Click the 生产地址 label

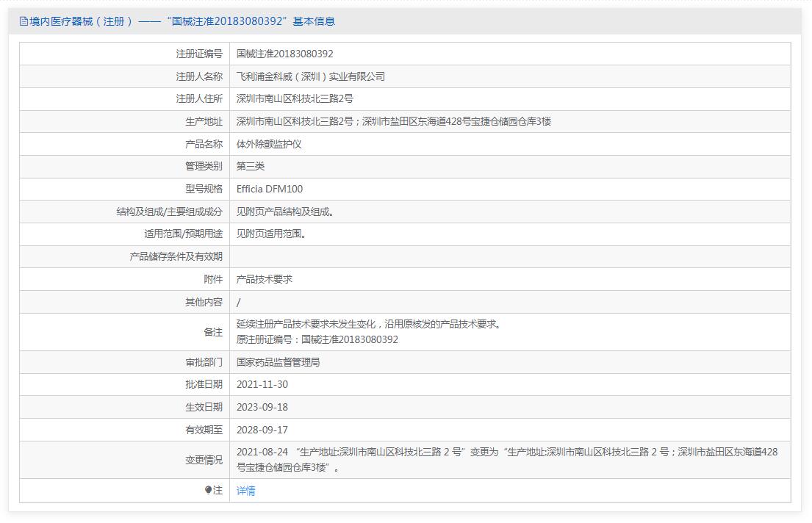(x=204, y=121)
